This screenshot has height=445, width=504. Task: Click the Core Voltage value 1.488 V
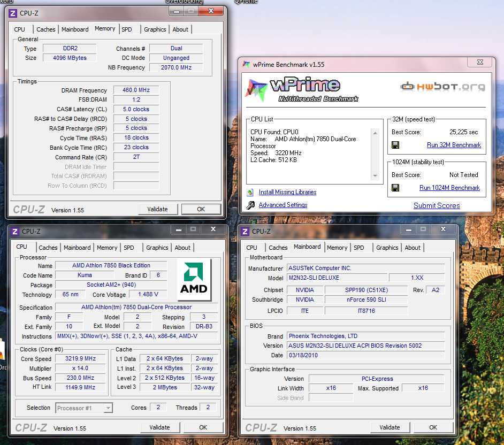[x=148, y=294]
